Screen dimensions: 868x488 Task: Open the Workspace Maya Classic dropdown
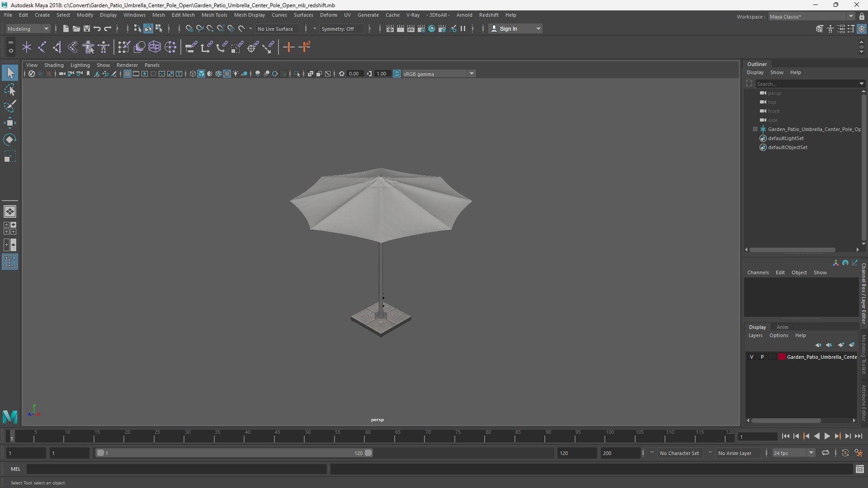click(811, 17)
